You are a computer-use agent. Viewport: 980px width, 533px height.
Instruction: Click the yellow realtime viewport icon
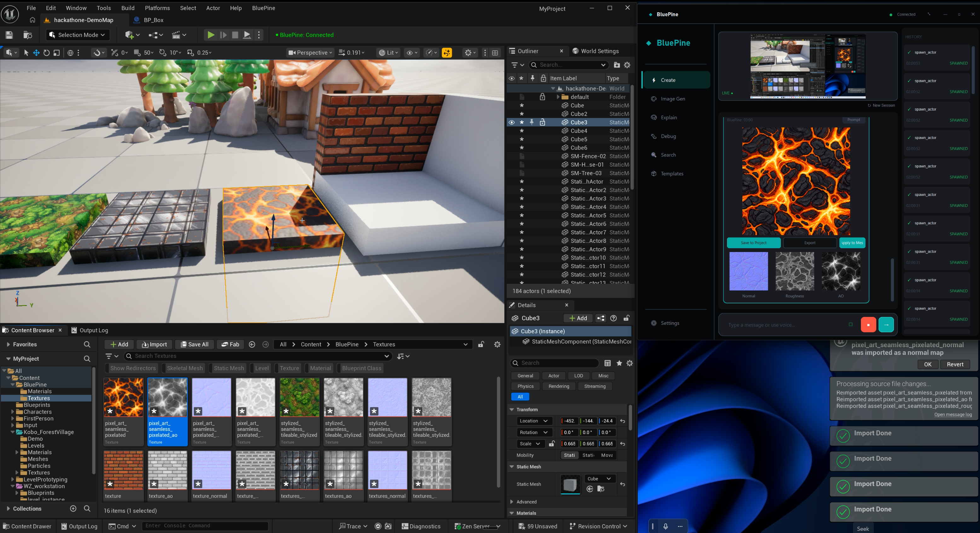pos(447,53)
